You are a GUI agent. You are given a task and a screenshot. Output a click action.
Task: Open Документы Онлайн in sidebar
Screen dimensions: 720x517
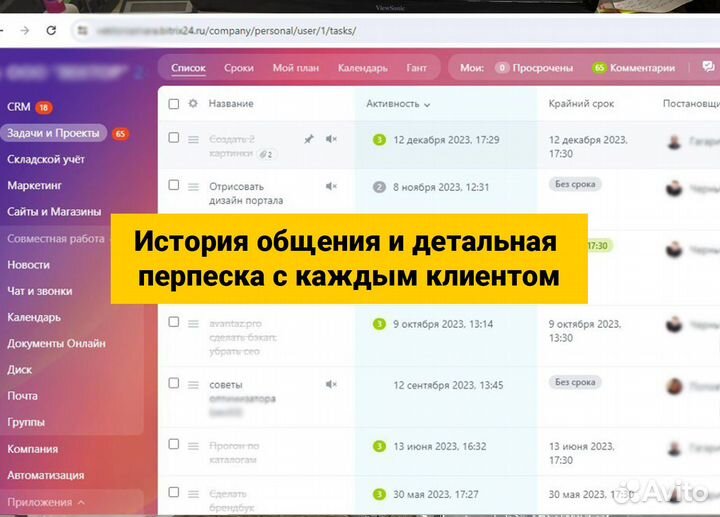[x=56, y=343]
